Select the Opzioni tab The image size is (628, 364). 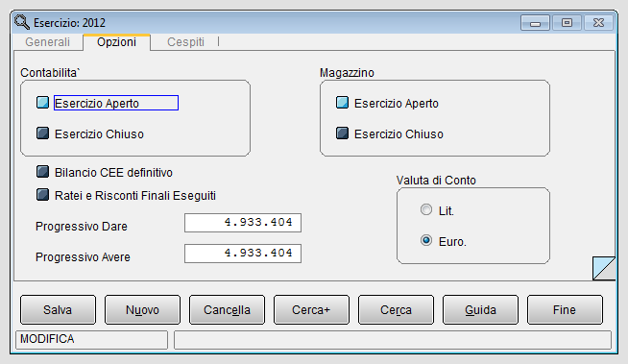coord(116,42)
